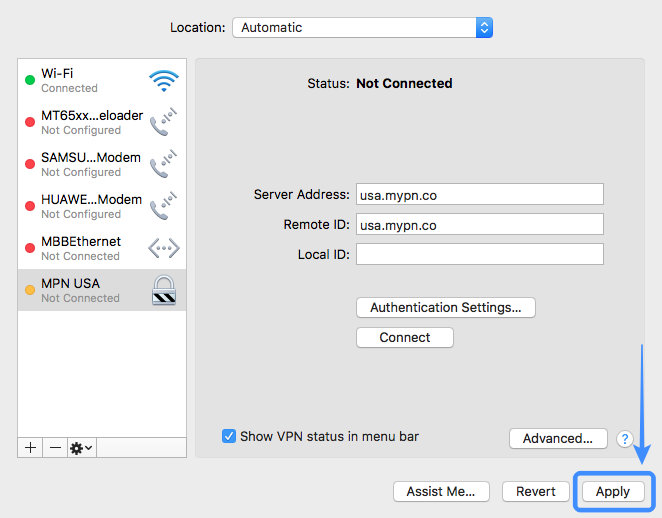Click the SAMSUNG Modem phone icon
Image resolution: width=662 pixels, height=518 pixels.
tap(163, 164)
